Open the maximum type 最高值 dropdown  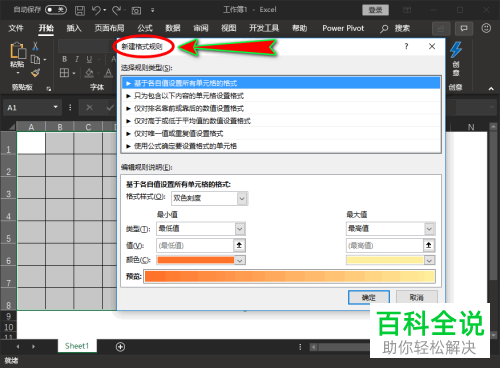point(391,229)
